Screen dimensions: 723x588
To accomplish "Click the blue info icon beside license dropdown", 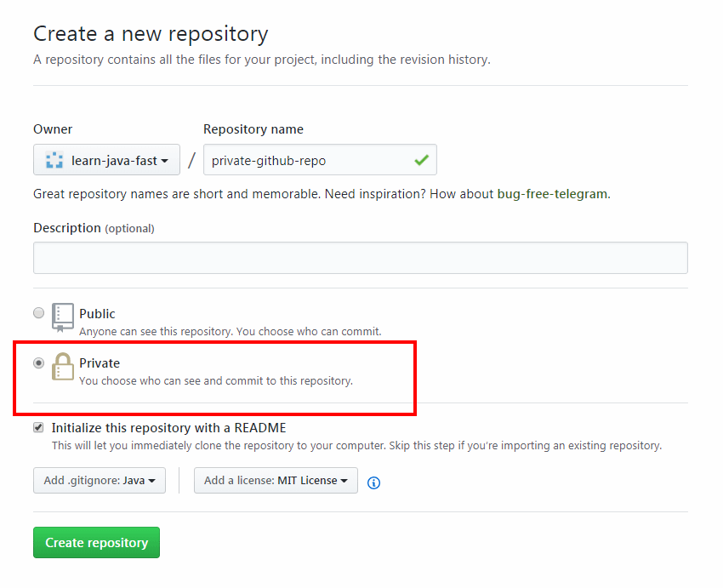I will (373, 482).
